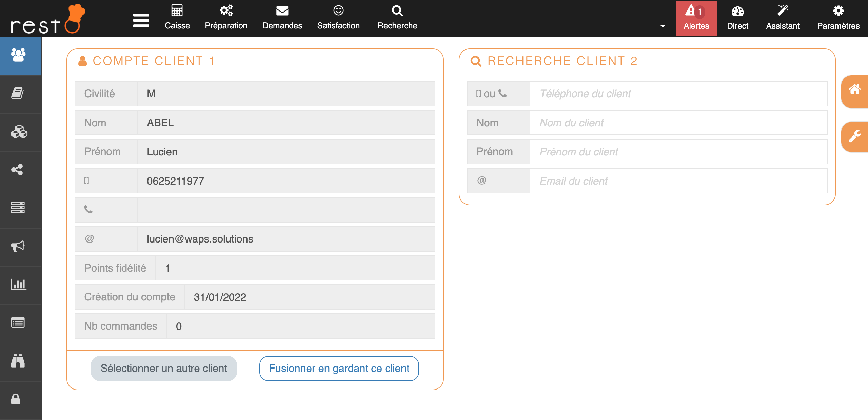
Task: Expand the caret dropdown next to Alertes
Action: [663, 26]
